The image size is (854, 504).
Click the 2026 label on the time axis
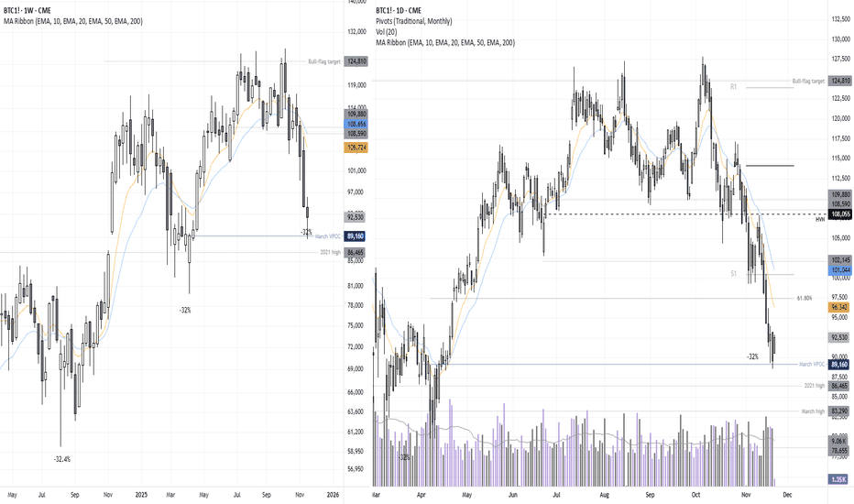click(334, 493)
